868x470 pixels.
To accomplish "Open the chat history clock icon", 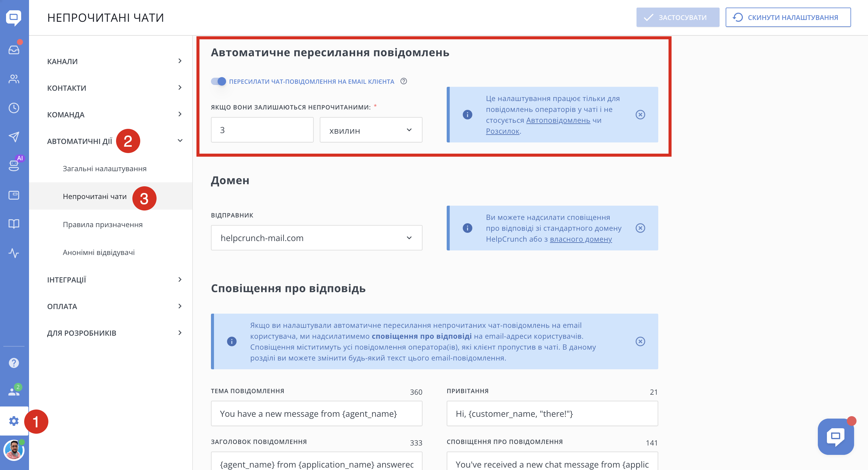I will [x=14, y=108].
